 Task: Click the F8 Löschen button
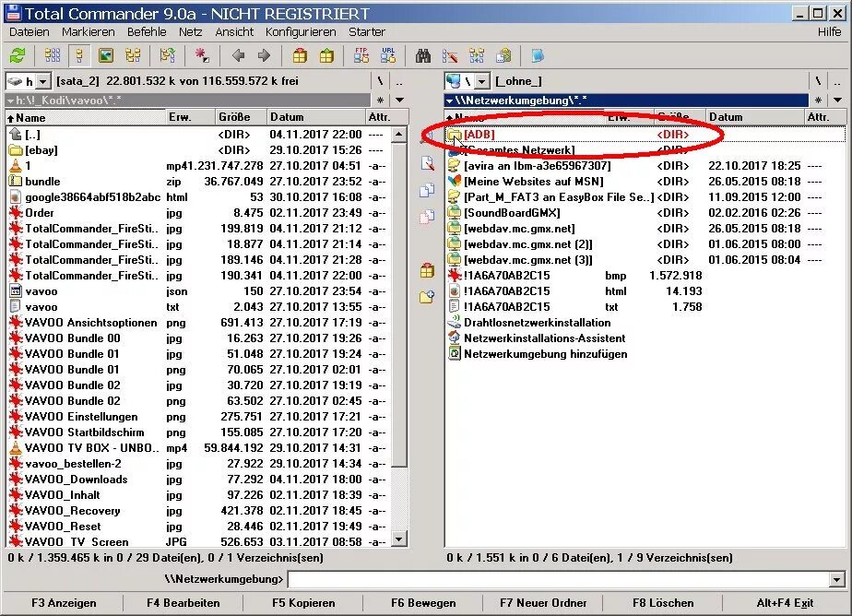coord(663,603)
